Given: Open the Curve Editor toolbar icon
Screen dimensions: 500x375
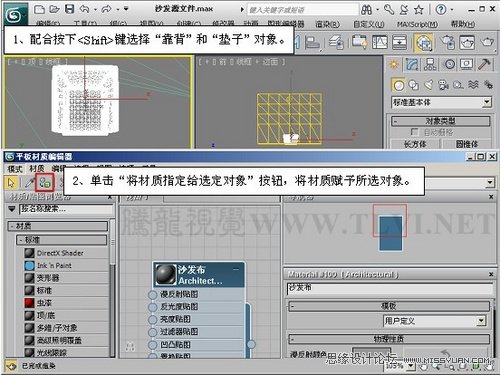Looking at the screenshot, I should pos(379,42).
